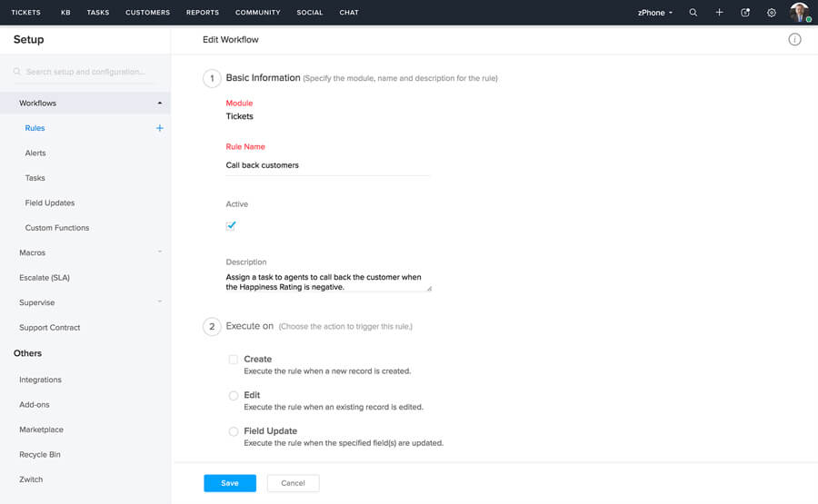Image resolution: width=818 pixels, height=504 pixels.
Task: Open the search magnifier in top bar
Action: (693, 13)
